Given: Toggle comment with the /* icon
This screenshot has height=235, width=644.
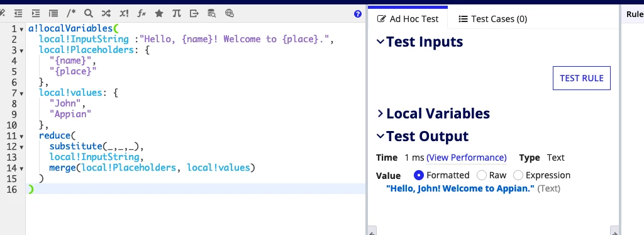Looking at the screenshot, I should click(x=71, y=14).
